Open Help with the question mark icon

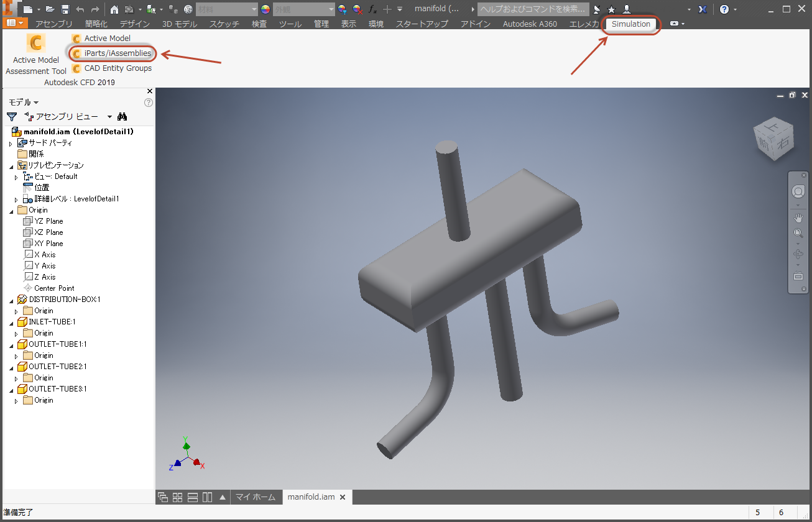(x=724, y=9)
